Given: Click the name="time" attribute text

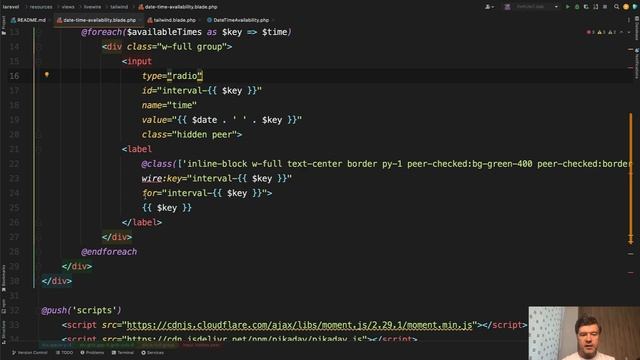Looking at the screenshot, I should pyautogui.click(x=169, y=105).
